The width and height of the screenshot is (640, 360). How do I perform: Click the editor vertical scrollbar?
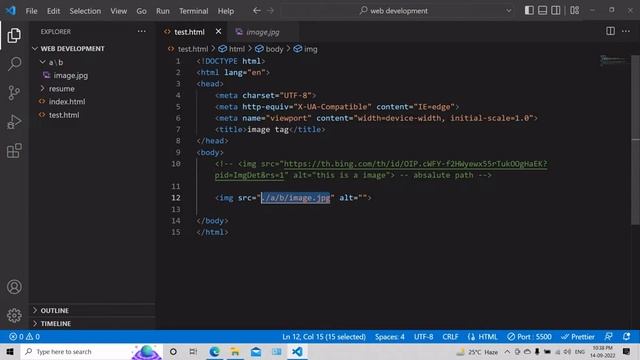coord(636,139)
